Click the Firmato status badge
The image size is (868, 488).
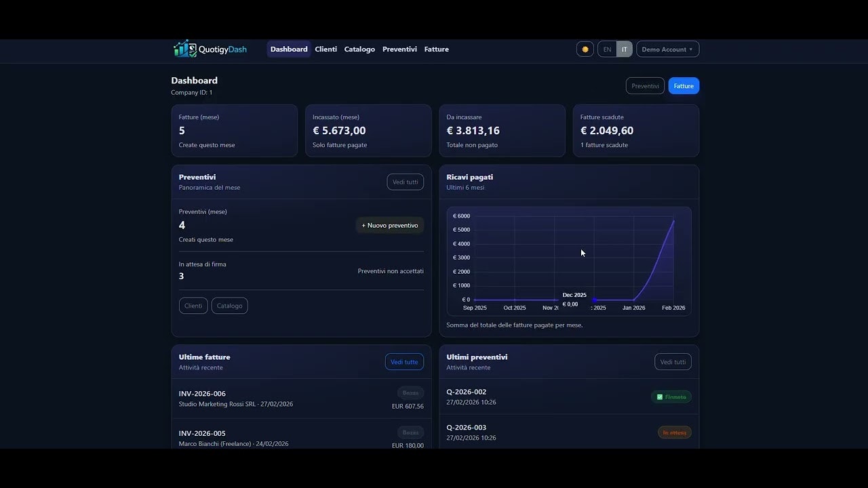(x=671, y=396)
